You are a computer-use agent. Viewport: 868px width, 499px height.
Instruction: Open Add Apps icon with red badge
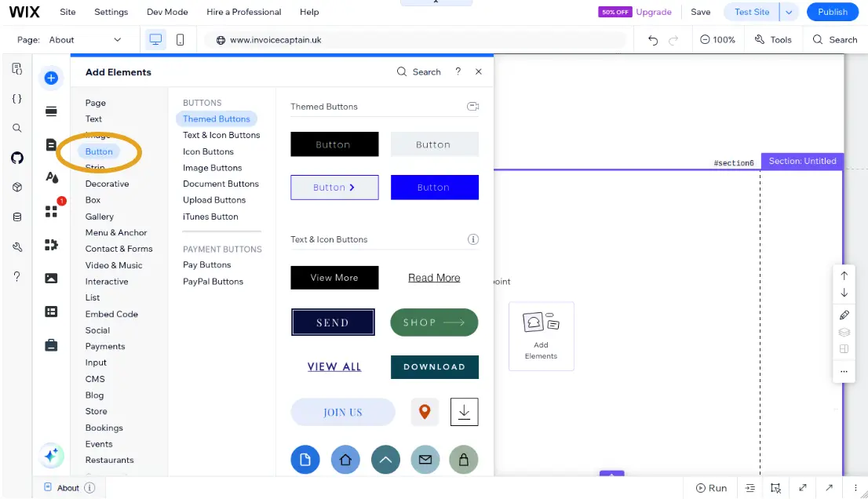click(52, 211)
